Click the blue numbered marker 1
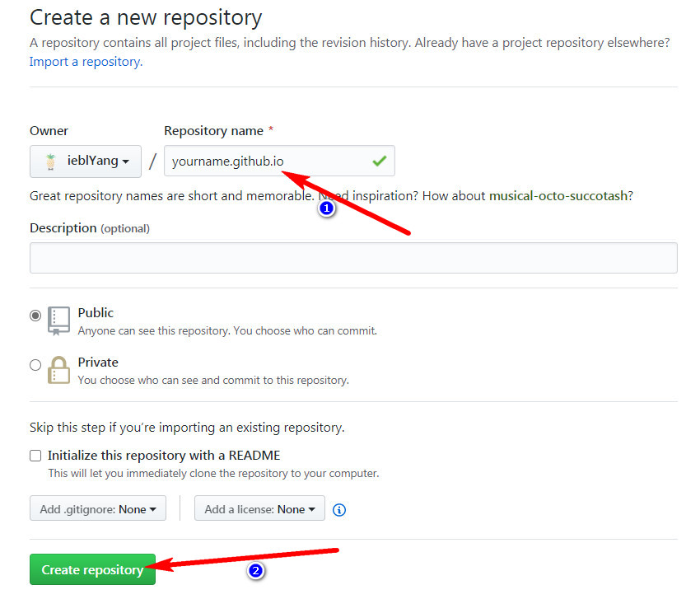700x599 pixels. pos(327,208)
